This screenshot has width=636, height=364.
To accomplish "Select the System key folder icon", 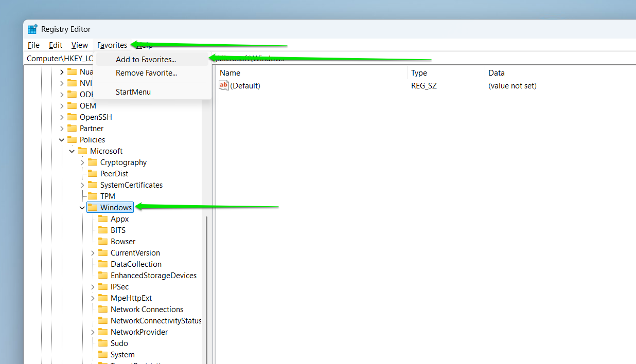I will click(103, 355).
